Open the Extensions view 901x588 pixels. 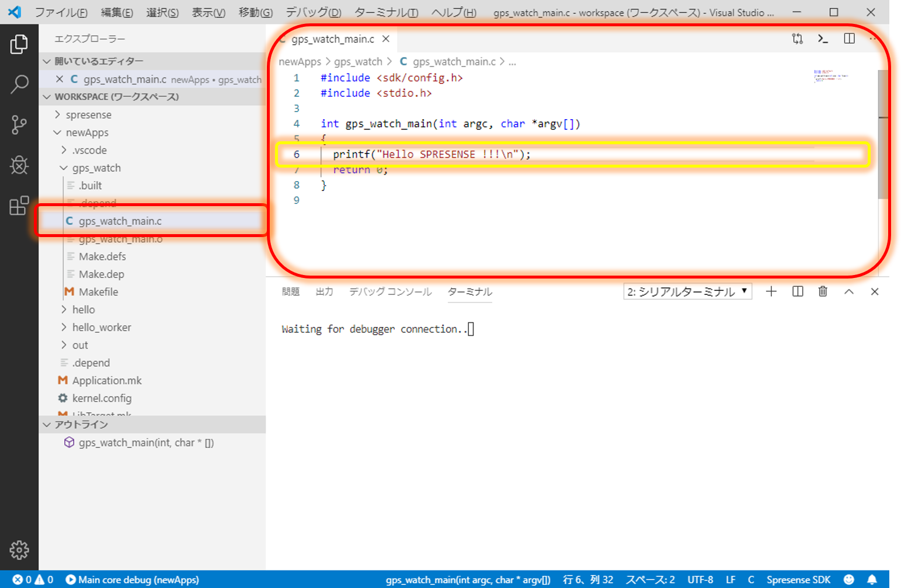(19, 206)
